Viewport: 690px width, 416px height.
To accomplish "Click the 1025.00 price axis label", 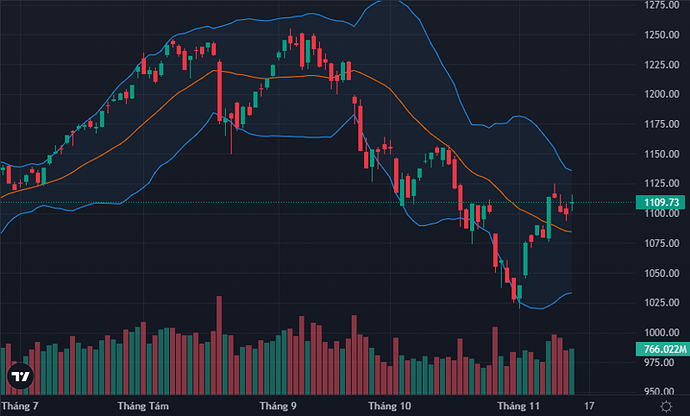I will pos(663,302).
